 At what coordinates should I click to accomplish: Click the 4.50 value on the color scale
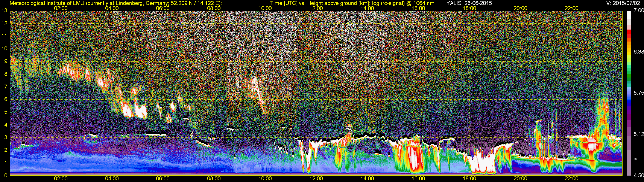click(x=638, y=176)
